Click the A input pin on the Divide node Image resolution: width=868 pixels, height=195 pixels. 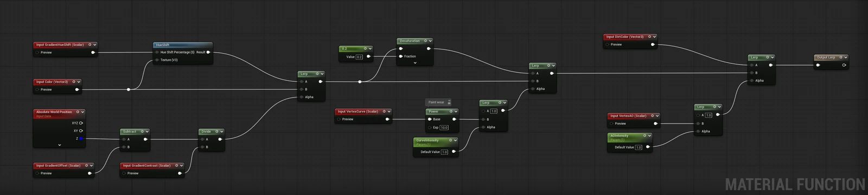(202, 139)
